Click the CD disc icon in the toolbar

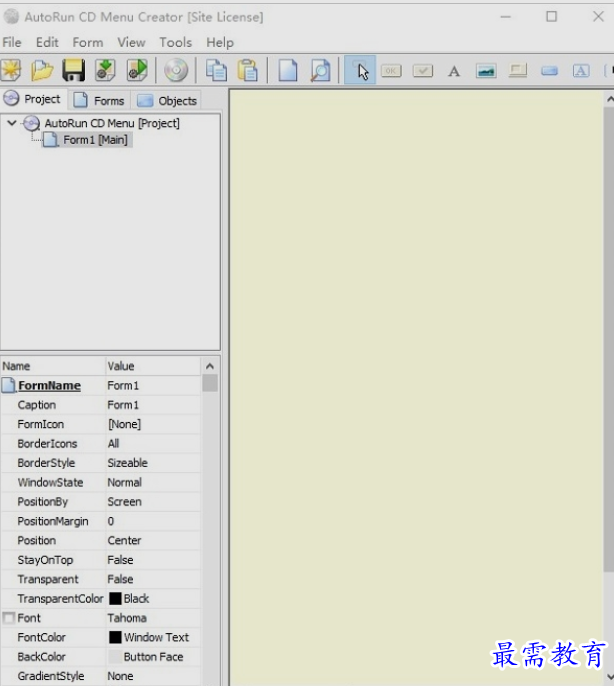[x=176, y=71]
